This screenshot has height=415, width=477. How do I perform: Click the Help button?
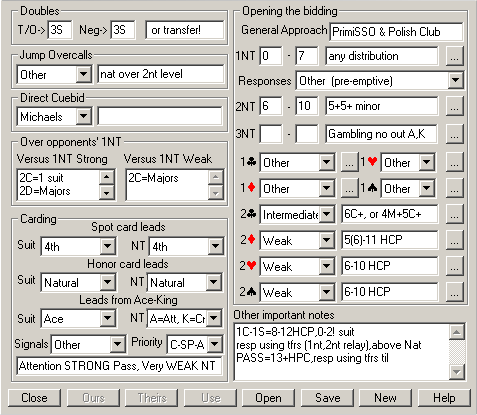pyautogui.click(x=444, y=398)
